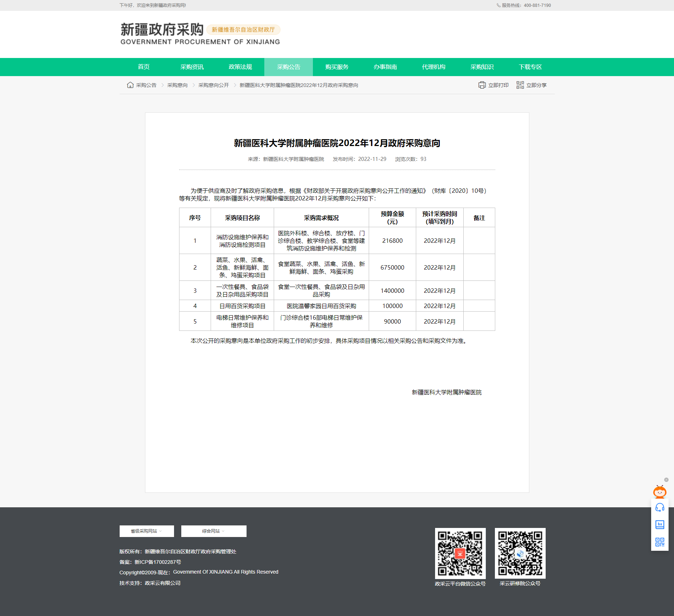Expand the 省级采购网站 dropdown

point(146,531)
